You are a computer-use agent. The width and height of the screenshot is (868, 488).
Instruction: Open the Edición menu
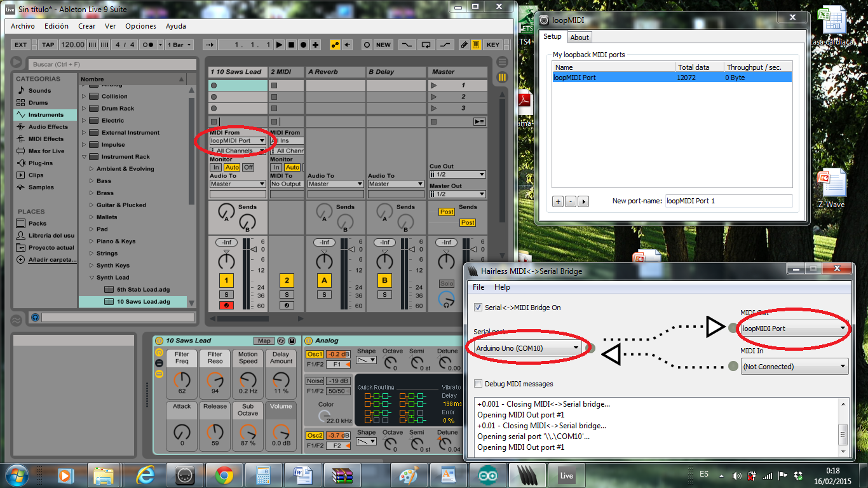click(57, 26)
